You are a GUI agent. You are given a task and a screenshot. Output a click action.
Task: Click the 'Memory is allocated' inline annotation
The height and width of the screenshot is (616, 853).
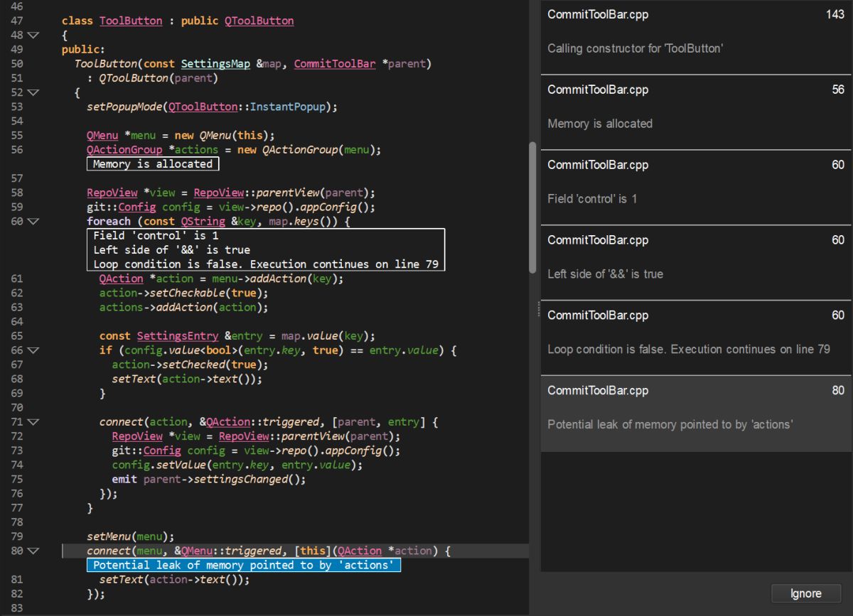point(153,164)
